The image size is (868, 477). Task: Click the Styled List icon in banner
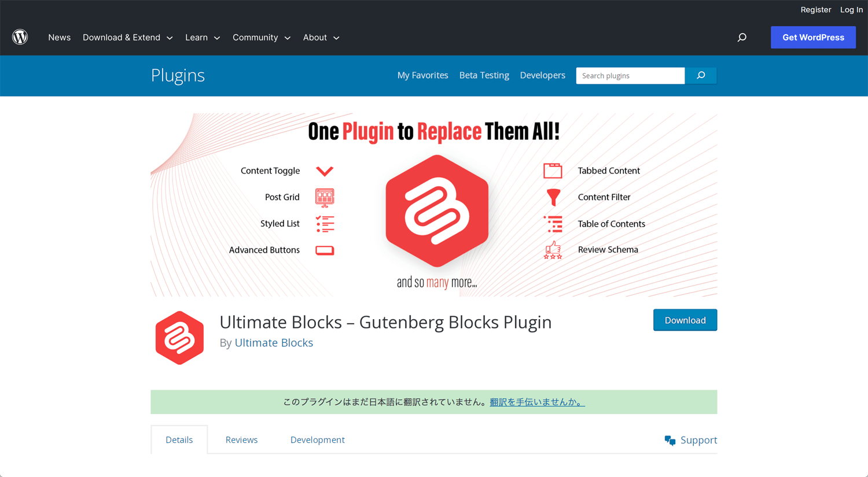pos(325,224)
